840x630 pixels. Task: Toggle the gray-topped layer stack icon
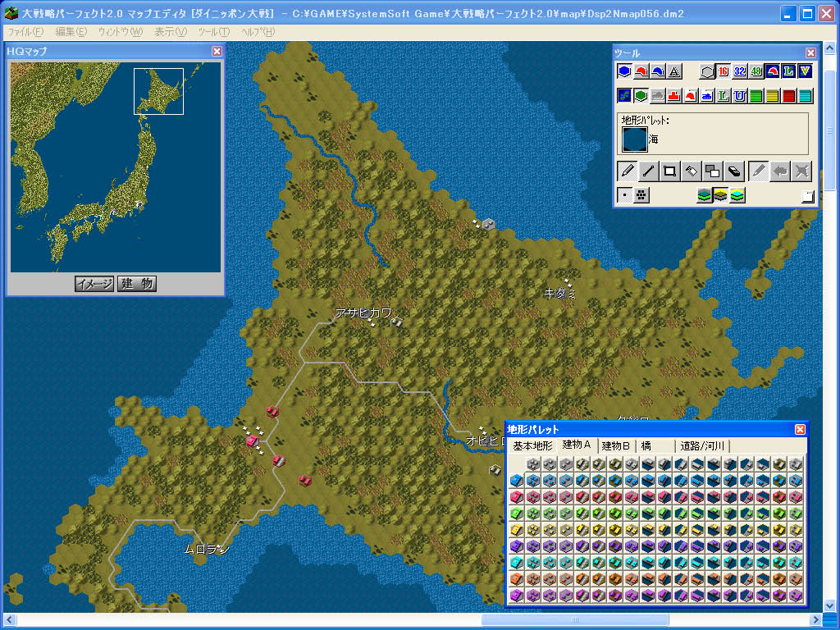[705, 195]
